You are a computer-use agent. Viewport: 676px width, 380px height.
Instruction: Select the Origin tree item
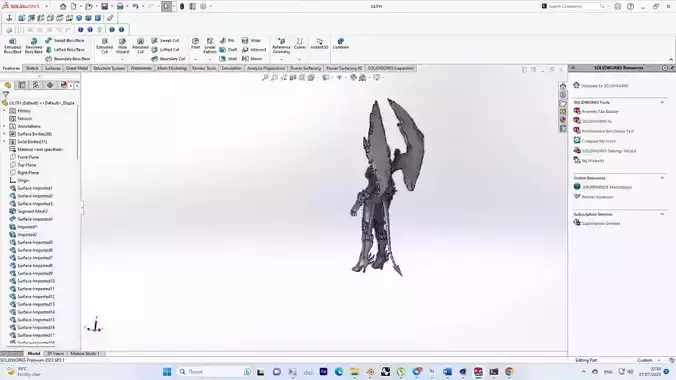coord(23,180)
